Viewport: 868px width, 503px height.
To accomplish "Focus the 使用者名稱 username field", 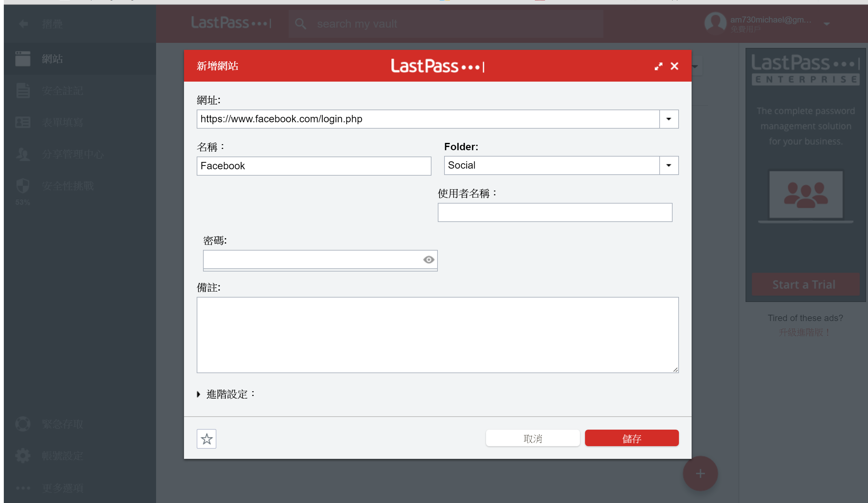I will [555, 212].
